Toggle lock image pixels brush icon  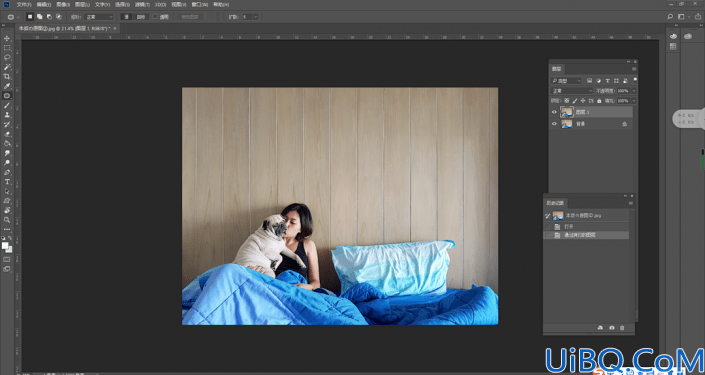575,101
